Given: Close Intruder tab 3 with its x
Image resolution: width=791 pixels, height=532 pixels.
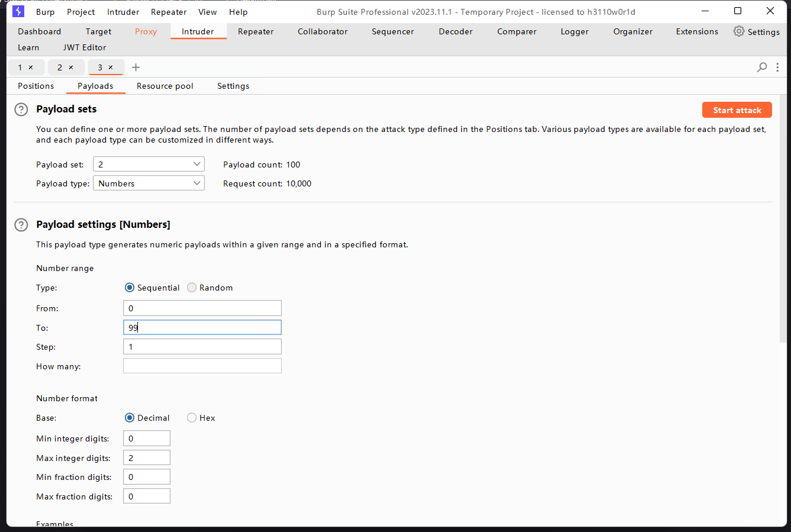Looking at the screenshot, I should pyautogui.click(x=111, y=67).
